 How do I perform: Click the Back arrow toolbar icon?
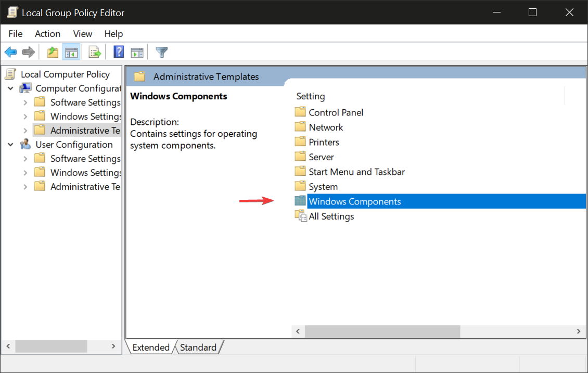pos(11,52)
